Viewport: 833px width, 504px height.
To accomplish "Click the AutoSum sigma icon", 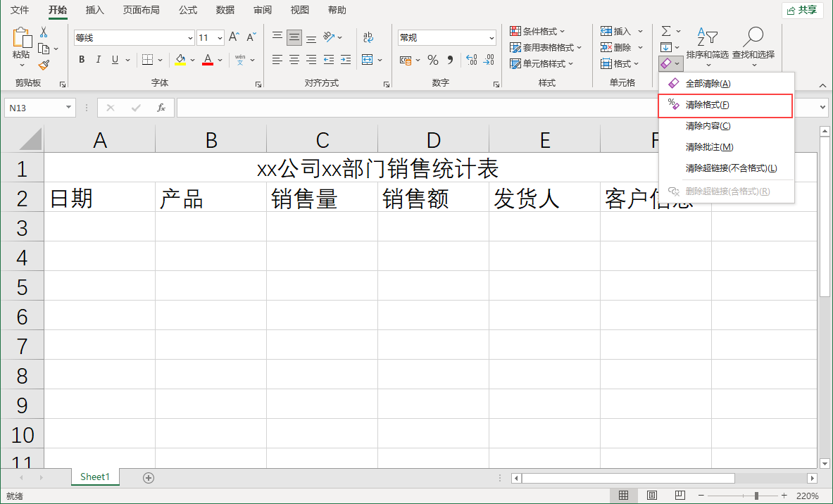I will (x=666, y=31).
